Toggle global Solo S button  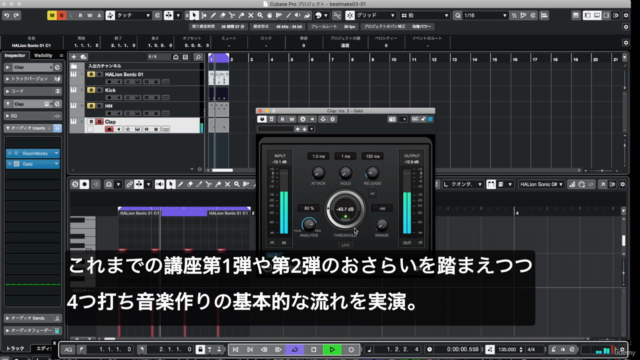pyautogui.click(x=62, y=16)
